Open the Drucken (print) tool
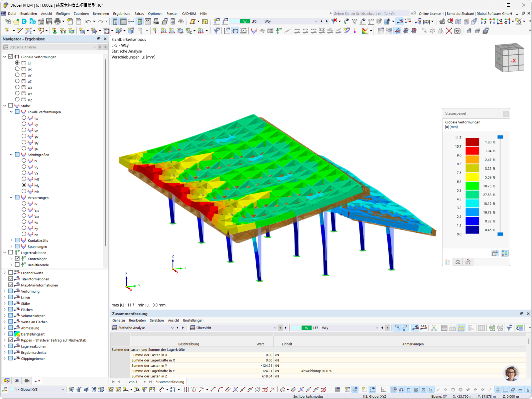 [x=57, y=21]
